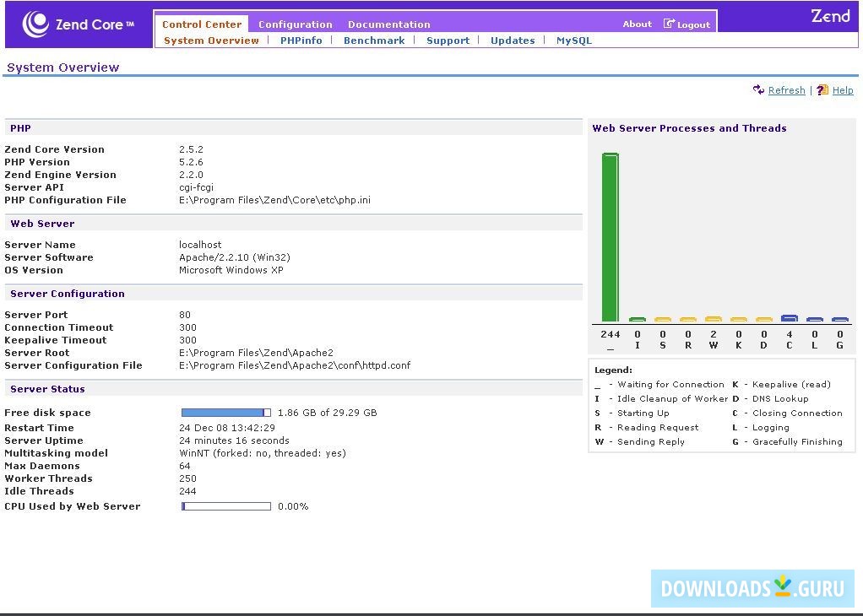This screenshot has height=616, width=863.
Task: Click the Sending Reply legend entry
Action: (639, 441)
